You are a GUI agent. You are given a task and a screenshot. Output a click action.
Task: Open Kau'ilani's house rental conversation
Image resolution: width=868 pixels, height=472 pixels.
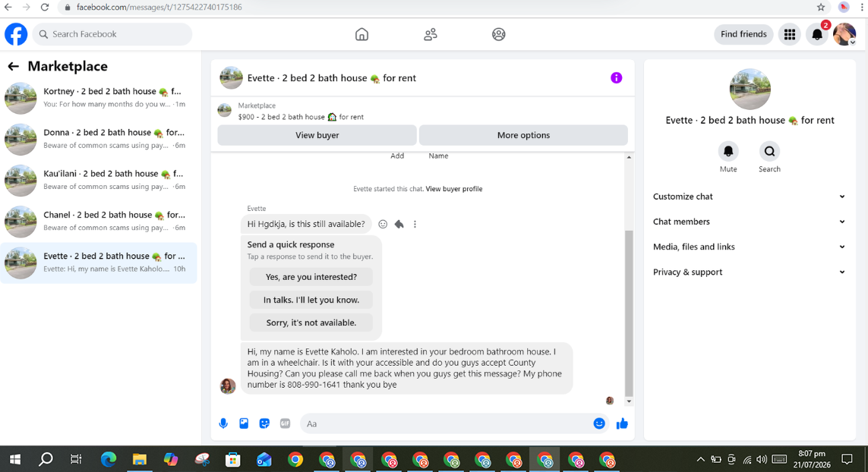99,180
